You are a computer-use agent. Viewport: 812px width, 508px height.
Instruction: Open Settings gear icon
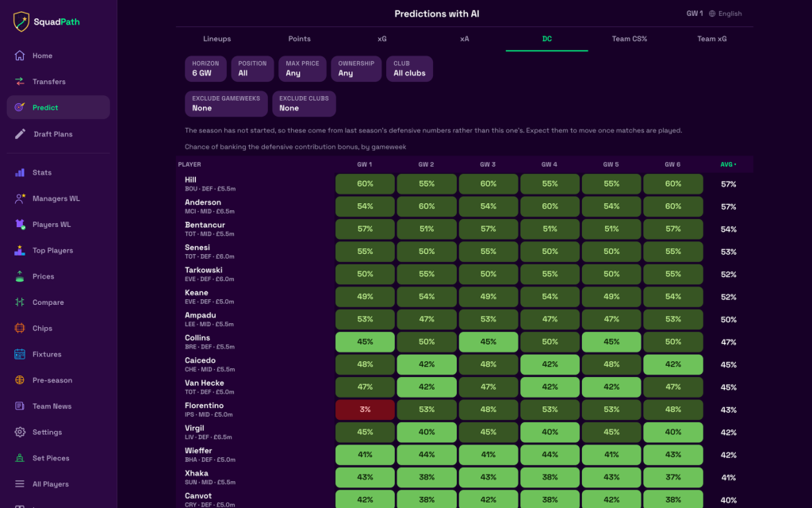(x=20, y=432)
